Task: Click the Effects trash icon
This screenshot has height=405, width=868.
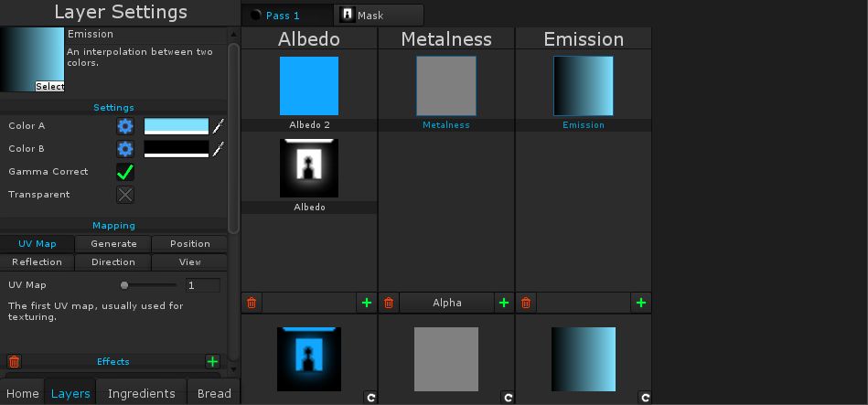Action: [14, 362]
